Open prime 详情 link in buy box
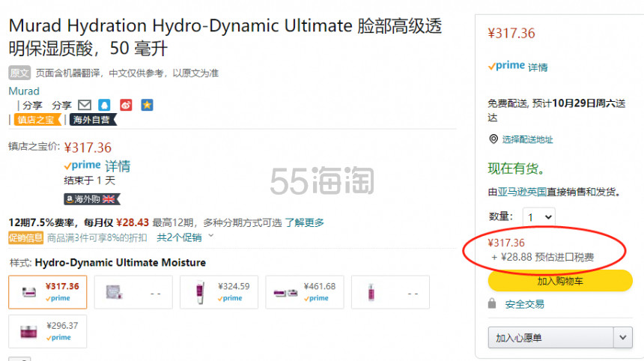This screenshot has height=361, width=644. pos(518,66)
